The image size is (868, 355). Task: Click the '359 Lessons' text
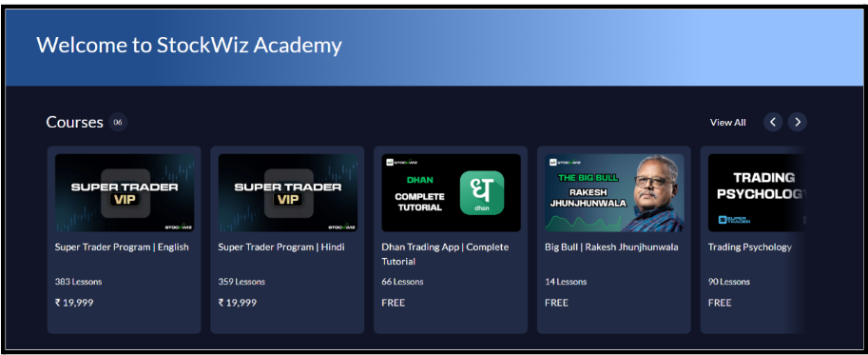(x=241, y=282)
